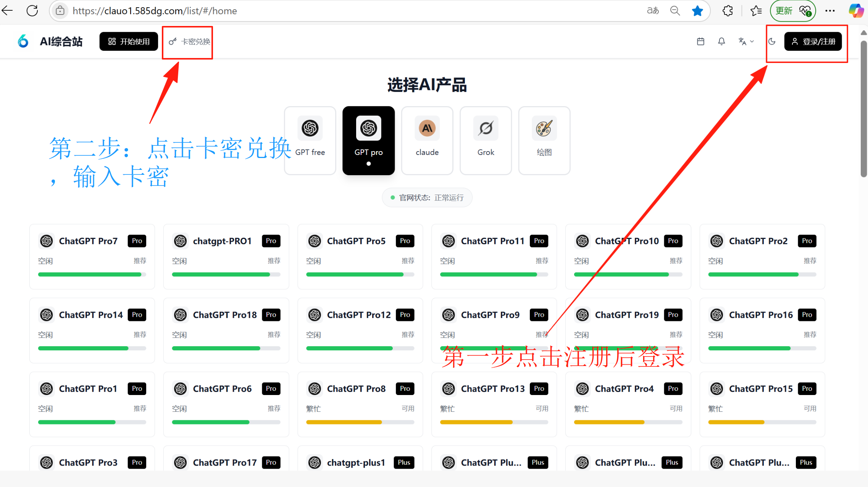This screenshot has height=487, width=868.
Task: Click the ChatGPT Pro8 logo icon
Action: pos(315,389)
